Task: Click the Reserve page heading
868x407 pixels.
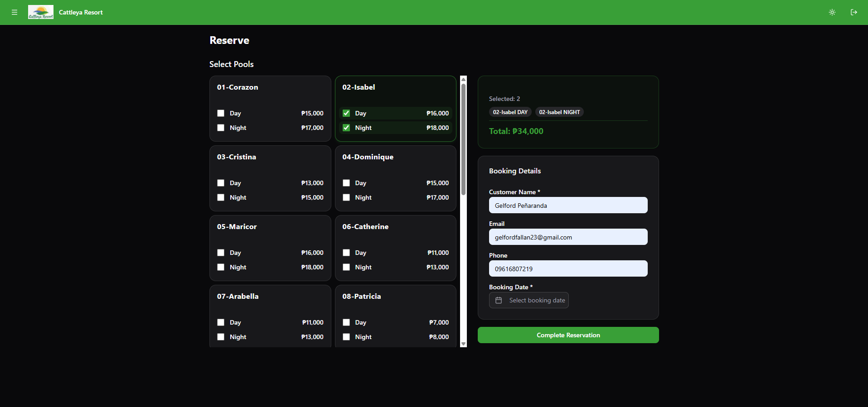Action: coord(229,40)
